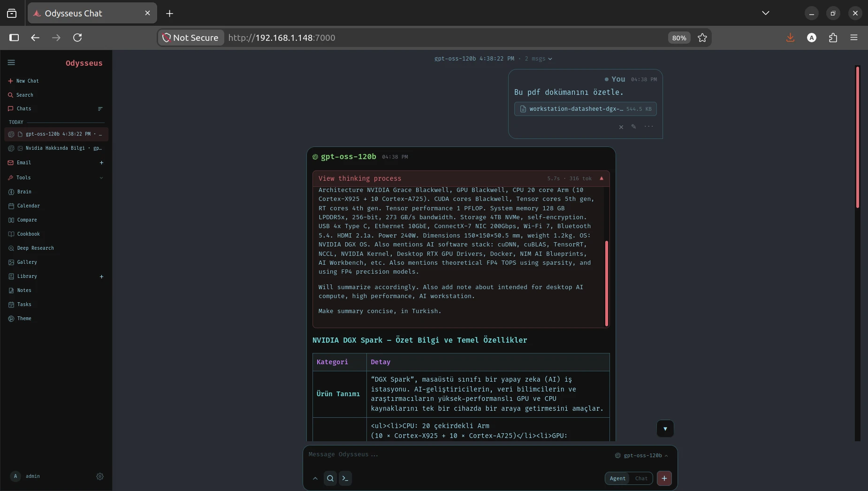Bookmark this page with the star

tap(702, 38)
